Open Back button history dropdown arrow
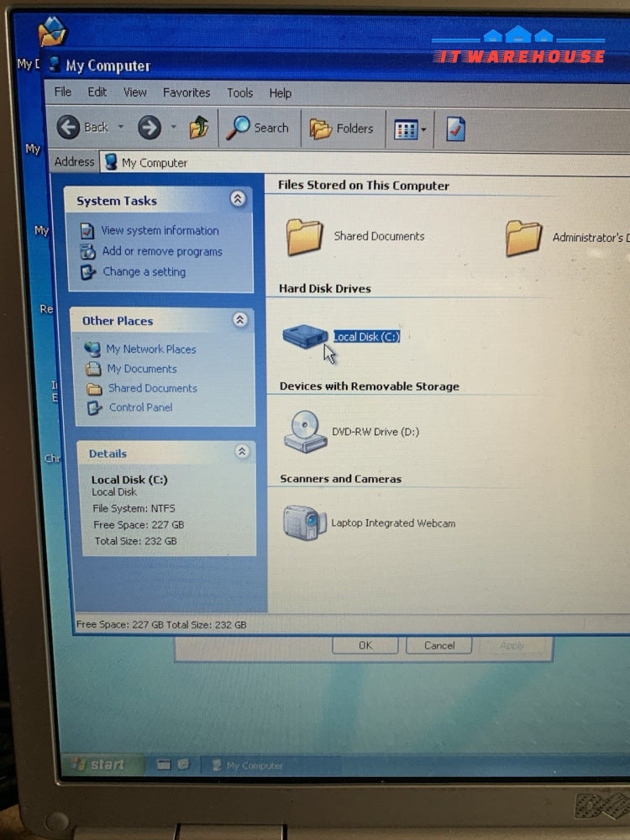 (x=120, y=127)
